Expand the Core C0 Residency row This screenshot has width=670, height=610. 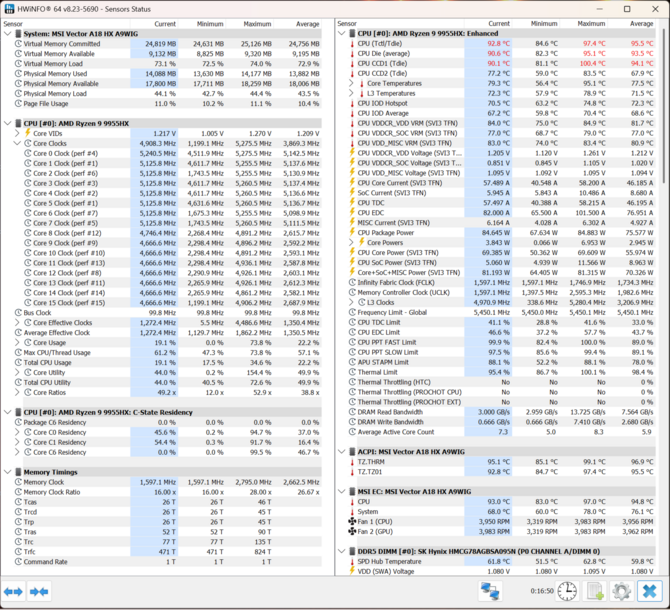17,432
